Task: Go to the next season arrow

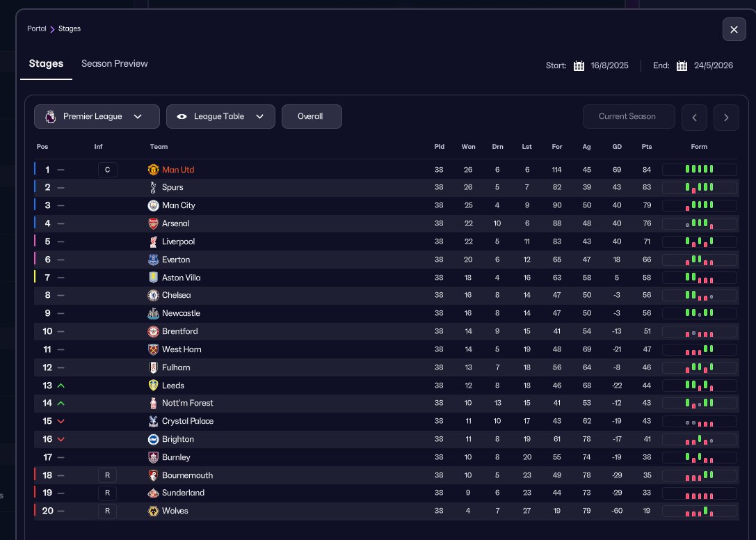Action: click(726, 117)
